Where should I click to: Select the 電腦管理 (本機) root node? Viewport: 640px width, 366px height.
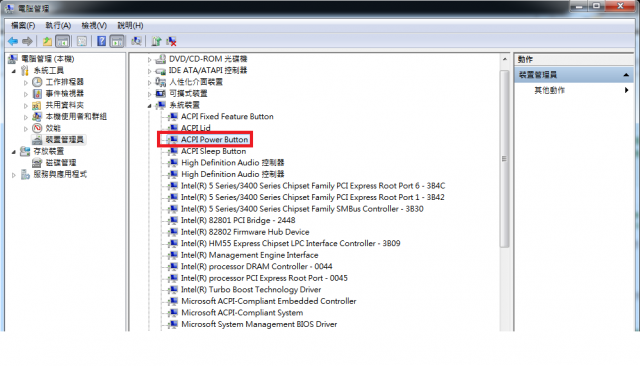click(x=48, y=59)
